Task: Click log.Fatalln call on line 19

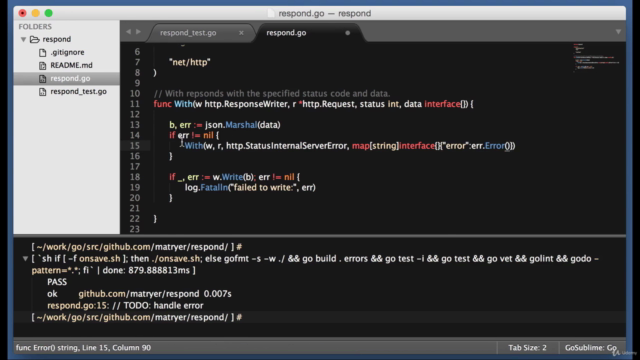Action: [x=250, y=188]
